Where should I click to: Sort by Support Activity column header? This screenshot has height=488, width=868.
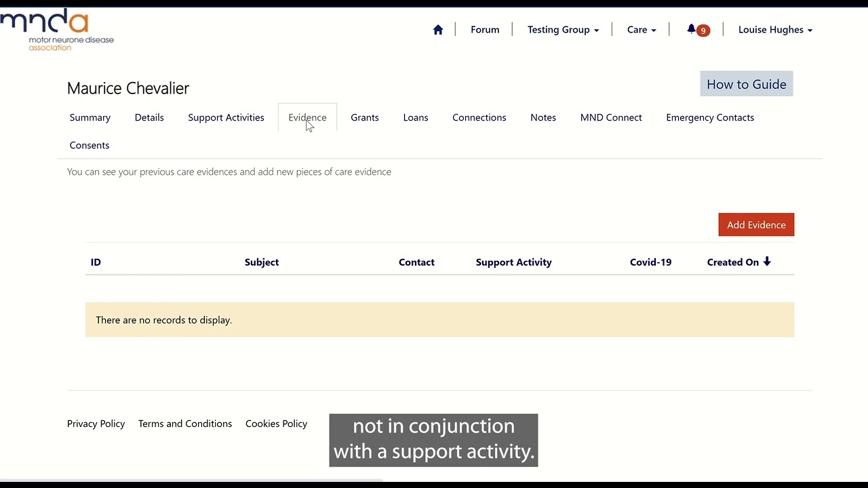pyautogui.click(x=514, y=262)
